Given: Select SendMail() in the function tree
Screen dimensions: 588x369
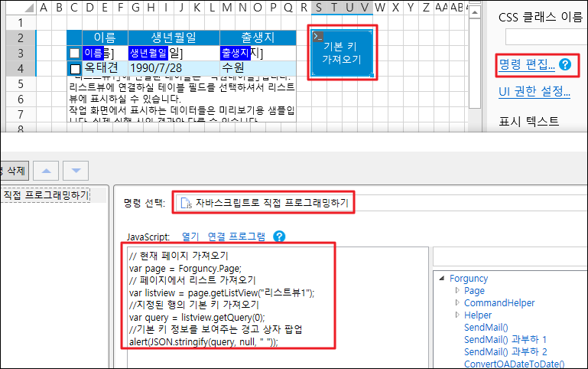Looking at the screenshot, I should pos(487,327).
